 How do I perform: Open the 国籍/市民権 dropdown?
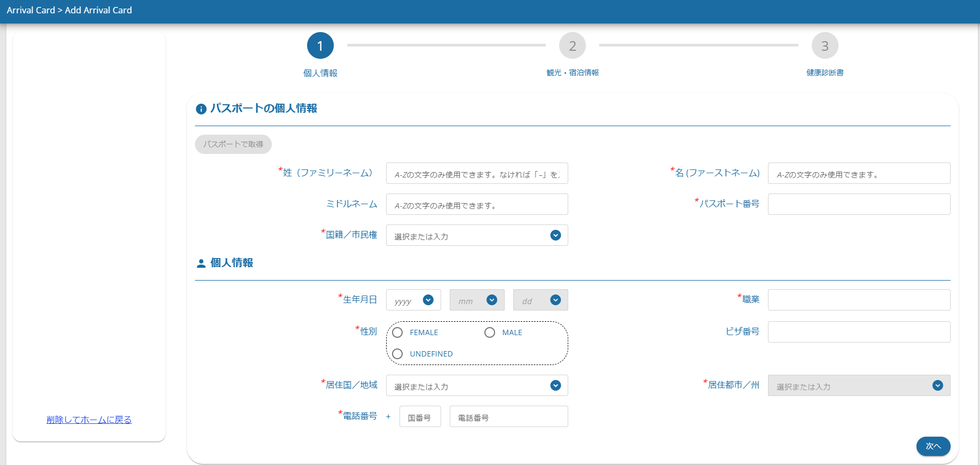pyautogui.click(x=476, y=235)
